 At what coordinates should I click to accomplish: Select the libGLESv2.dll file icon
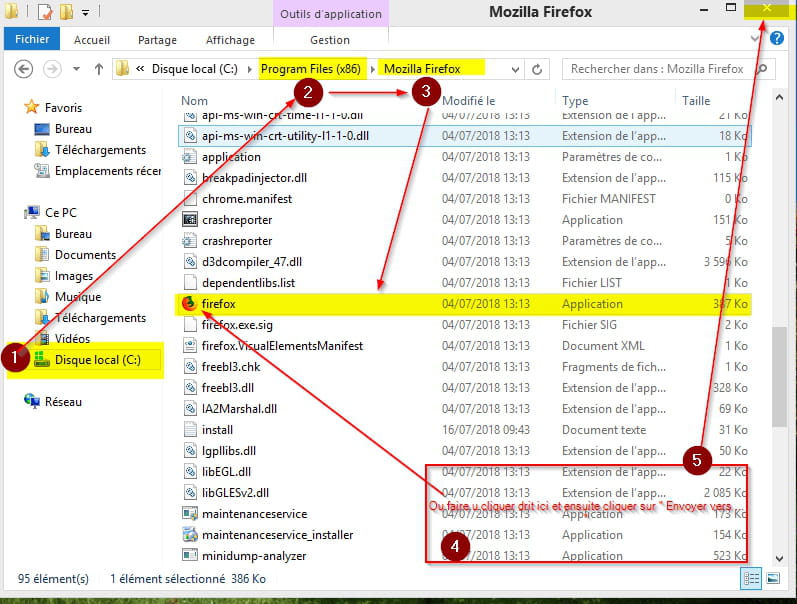(190, 493)
